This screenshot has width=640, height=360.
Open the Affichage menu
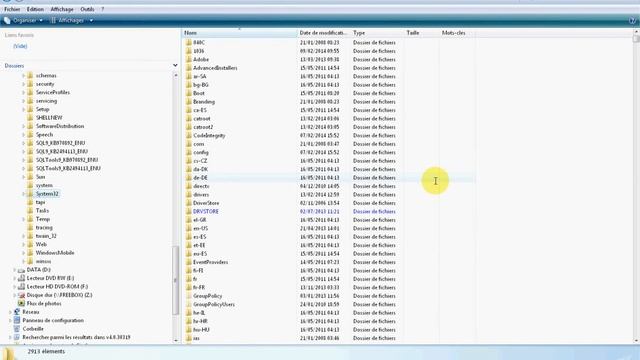(62, 9)
